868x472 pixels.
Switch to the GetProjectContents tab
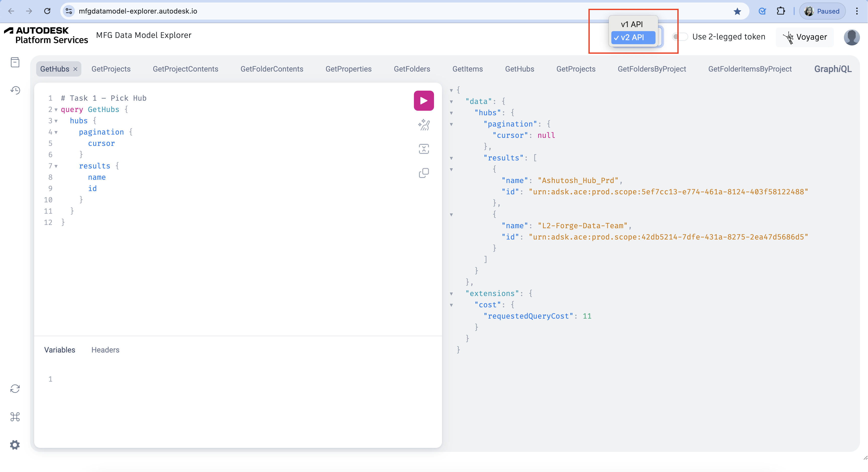185,69
